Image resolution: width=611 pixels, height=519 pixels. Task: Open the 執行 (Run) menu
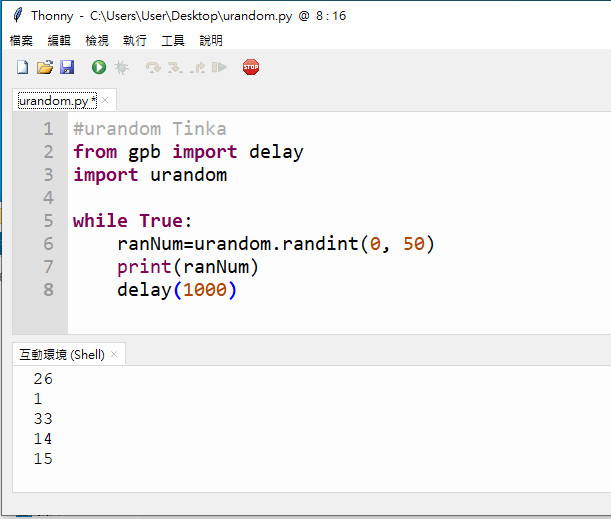click(x=135, y=41)
